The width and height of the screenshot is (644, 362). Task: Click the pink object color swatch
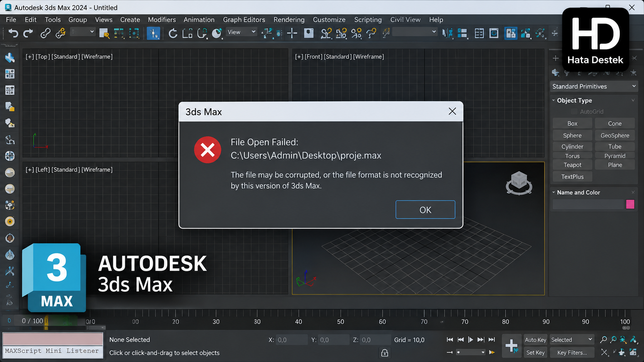click(630, 204)
